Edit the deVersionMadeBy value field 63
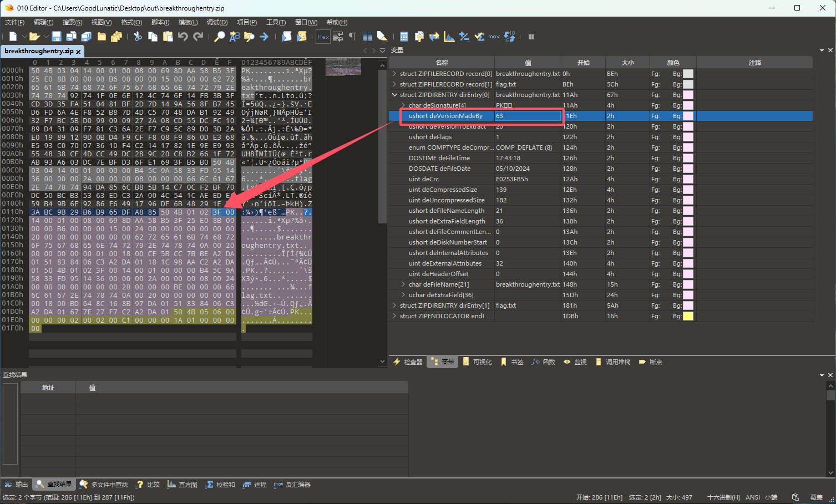This screenshot has height=504, width=836. coord(528,116)
